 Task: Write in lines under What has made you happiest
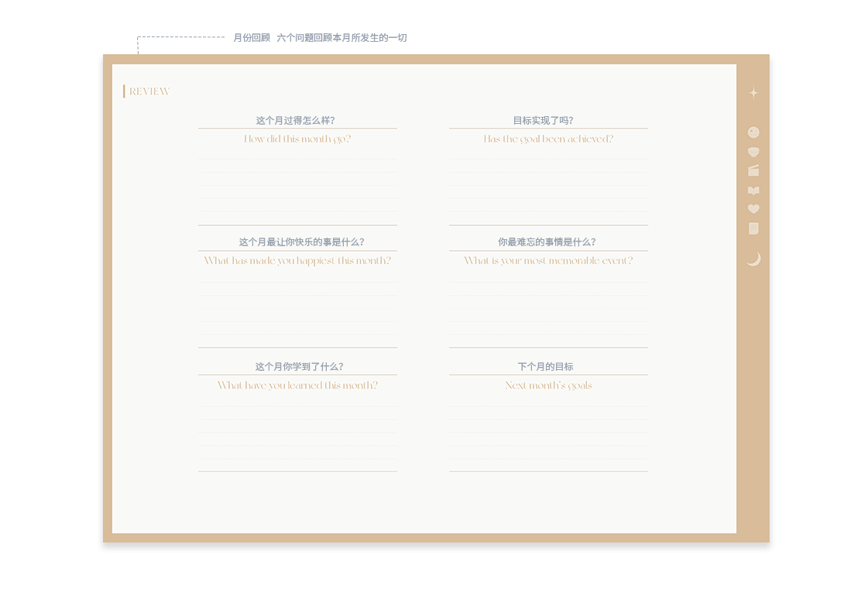click(x=298, y=309)
